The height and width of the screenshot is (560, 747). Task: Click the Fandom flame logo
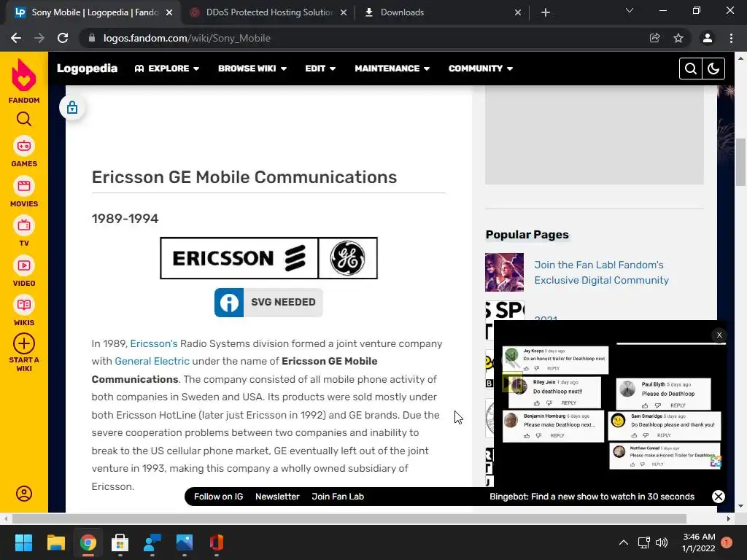[x=24, y=75]
